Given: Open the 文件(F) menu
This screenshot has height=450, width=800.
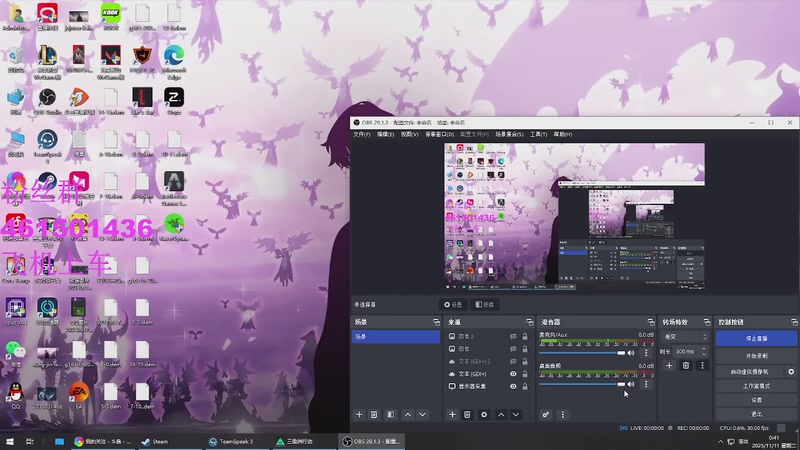Looking at the screenshot, I should pyautogui.click(x=362, y=134).
